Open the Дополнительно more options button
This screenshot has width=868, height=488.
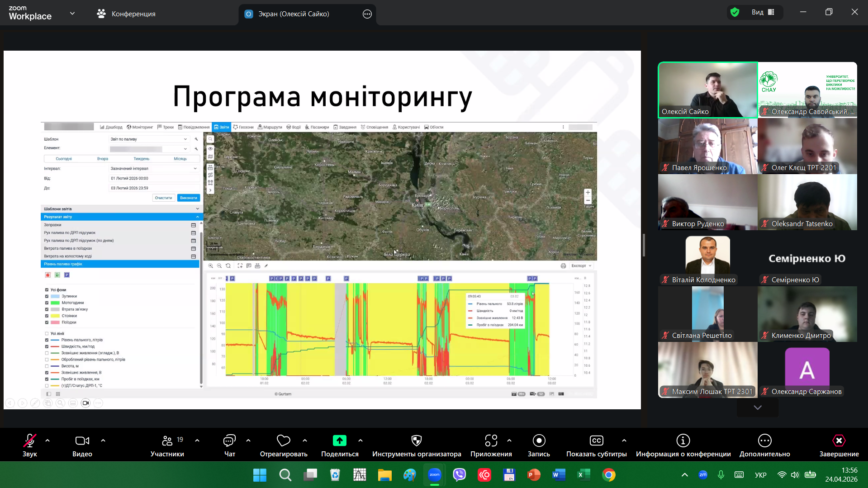coord(764,441)
